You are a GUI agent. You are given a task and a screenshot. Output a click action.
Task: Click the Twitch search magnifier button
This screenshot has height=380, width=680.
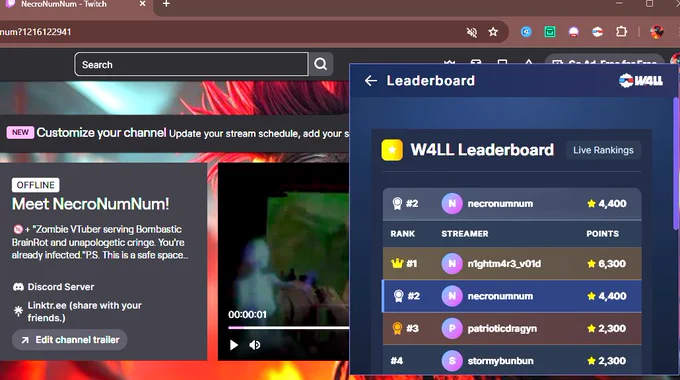[x=321, y=64]
